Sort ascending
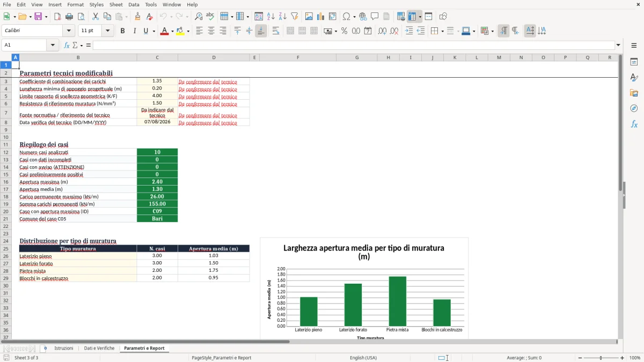The image size is (644, 362). [270, 17]
